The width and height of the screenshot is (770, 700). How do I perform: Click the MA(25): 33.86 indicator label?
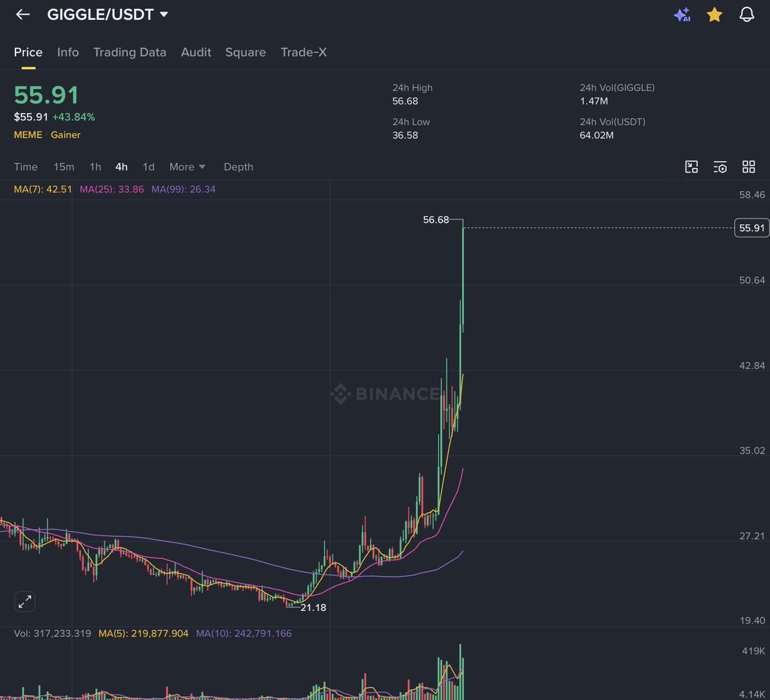[112, 189]
